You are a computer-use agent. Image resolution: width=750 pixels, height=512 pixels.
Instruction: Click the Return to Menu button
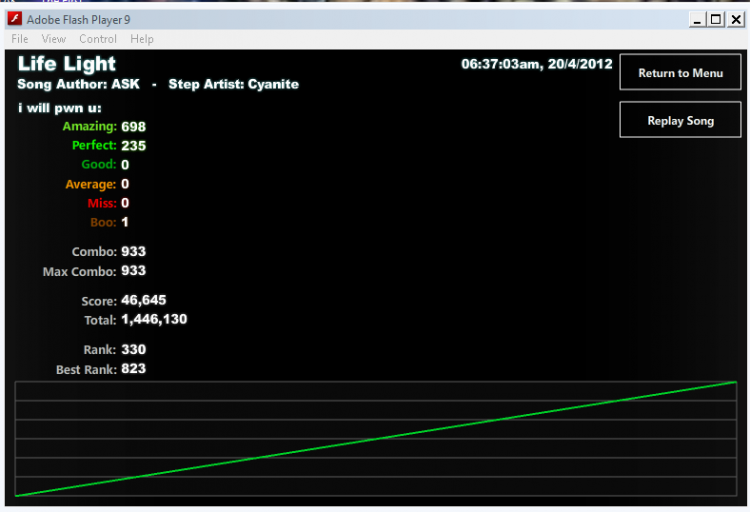pyautogui.click(x=680, y=73)
